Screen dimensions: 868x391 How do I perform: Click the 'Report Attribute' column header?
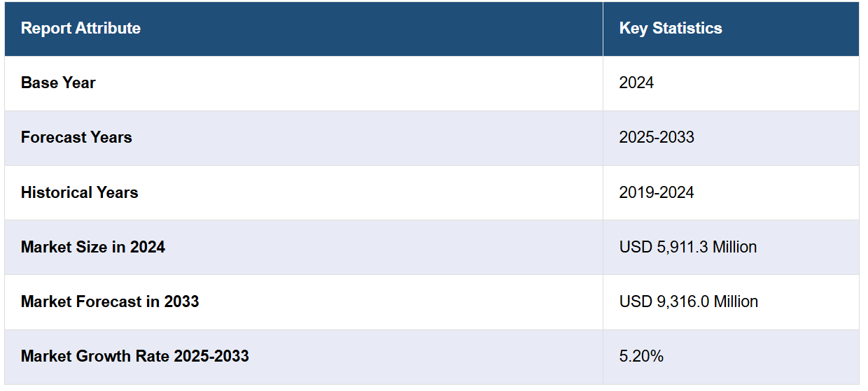[80, 29]
